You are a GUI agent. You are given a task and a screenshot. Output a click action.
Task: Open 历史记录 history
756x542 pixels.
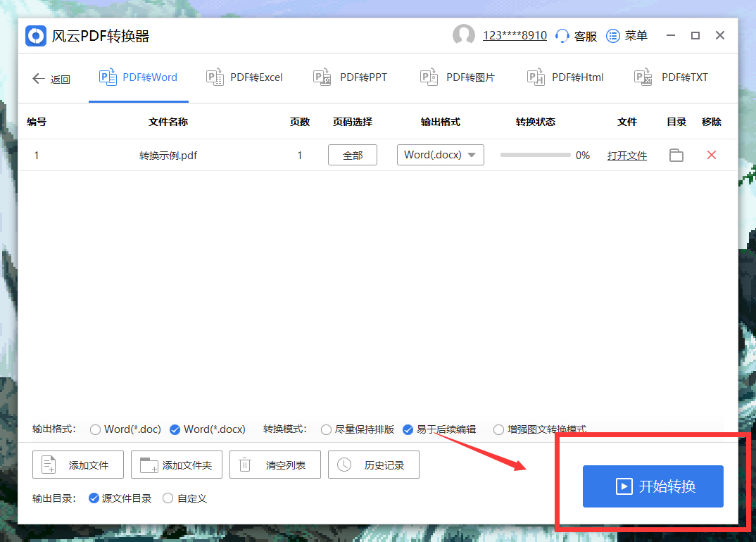pyautogui.click(x=374, y=465)
